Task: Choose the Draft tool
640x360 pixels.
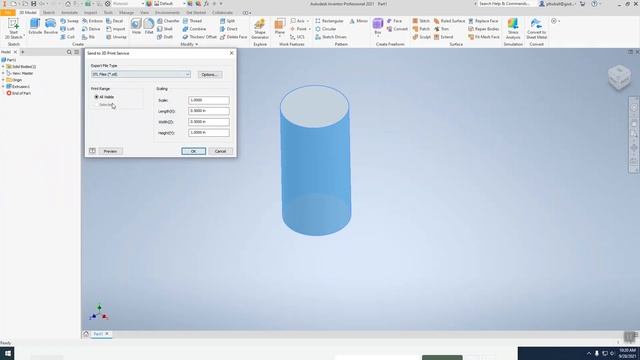Action: pyautogui.click(x=165, y=37)
